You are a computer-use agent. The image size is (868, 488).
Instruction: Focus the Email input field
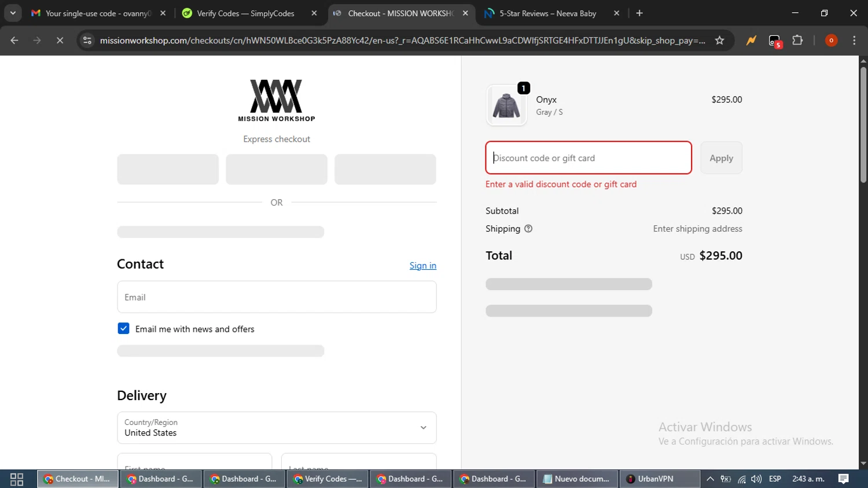[277, 297]
